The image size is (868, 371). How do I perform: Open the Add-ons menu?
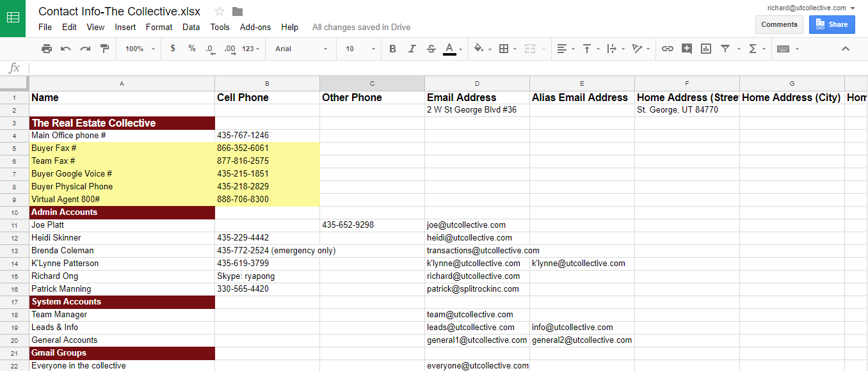click(x=255, y=27)
